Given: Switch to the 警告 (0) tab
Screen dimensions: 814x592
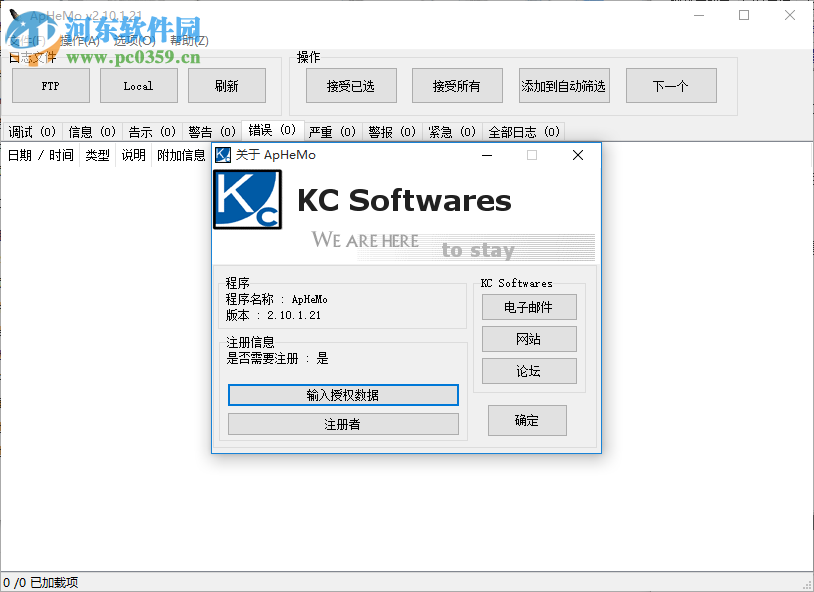Looking at the screenshot, I should (212, 132).
